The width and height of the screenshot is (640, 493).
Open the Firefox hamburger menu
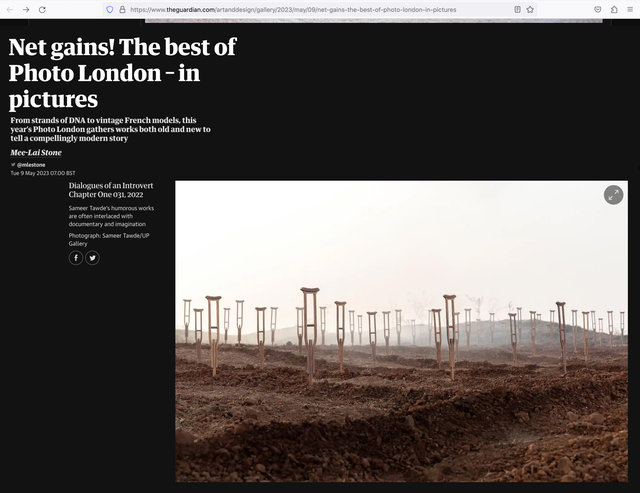(630, 9)
